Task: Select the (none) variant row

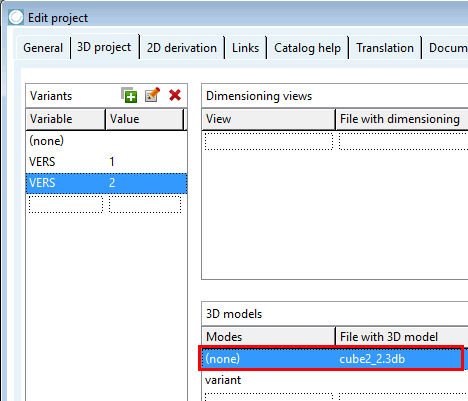Action: coord(106,141)
